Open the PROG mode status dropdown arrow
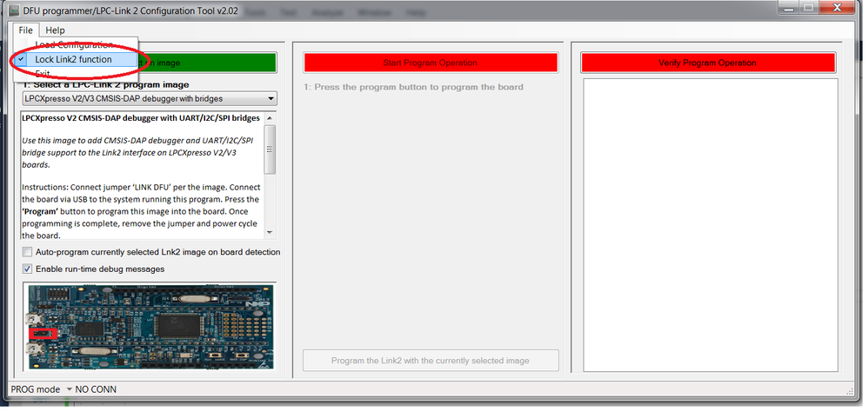868x412 pixels. [70, 389]
